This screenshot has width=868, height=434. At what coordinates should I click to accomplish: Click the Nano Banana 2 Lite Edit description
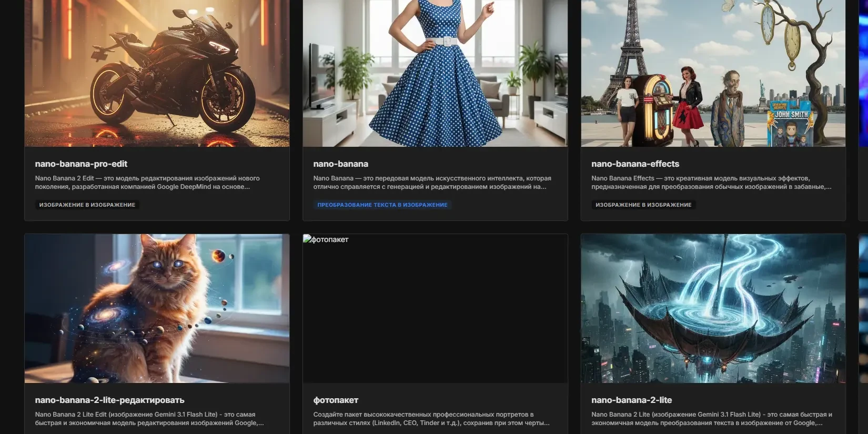[x=149, y=419]
